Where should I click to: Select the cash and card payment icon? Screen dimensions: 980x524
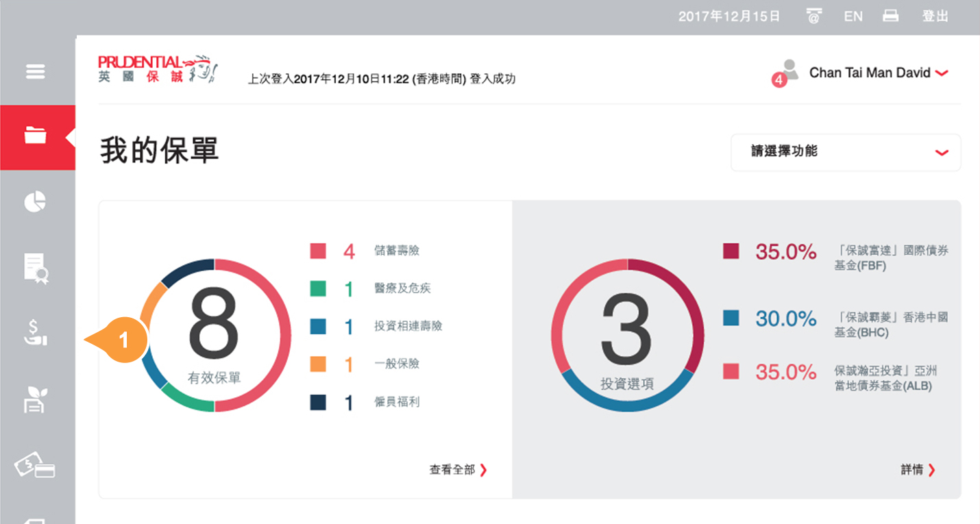coord(35,466)
